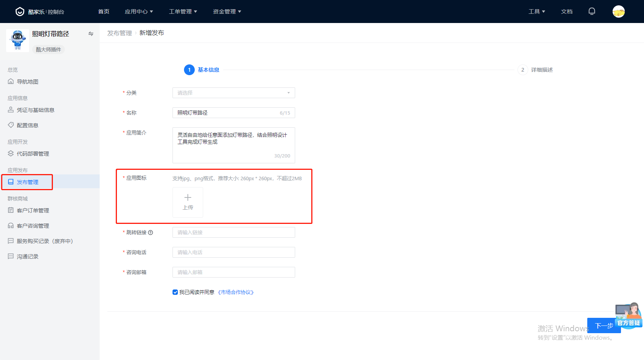
Task: Click the 酷家乐 logo icon
Action: pos(20,12)
